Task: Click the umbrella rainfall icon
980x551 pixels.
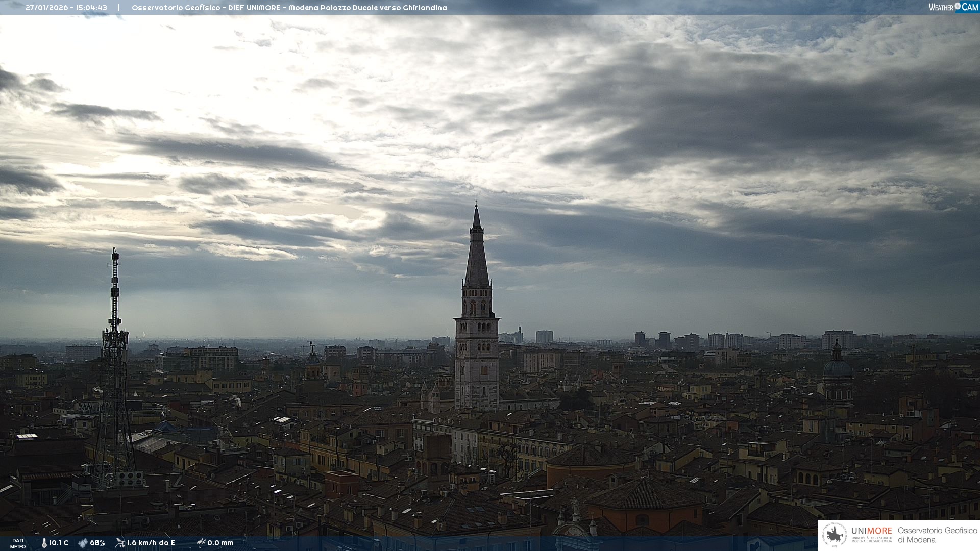Action: click(201, 543)
